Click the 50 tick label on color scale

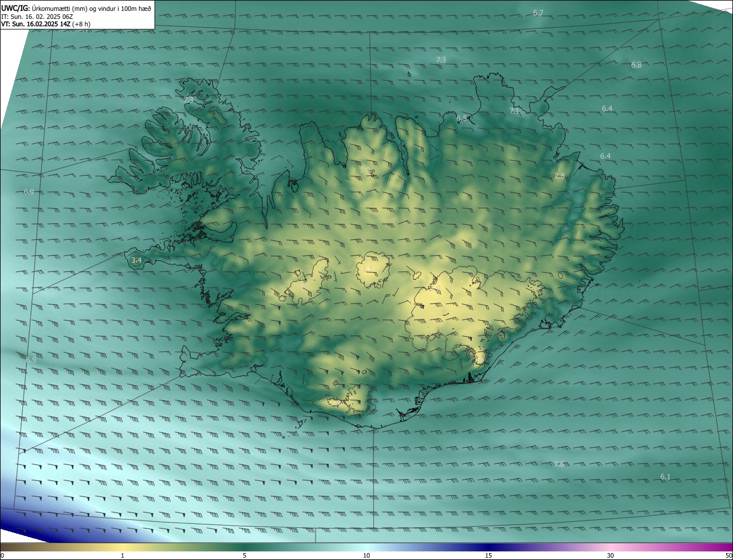(728, 555)
